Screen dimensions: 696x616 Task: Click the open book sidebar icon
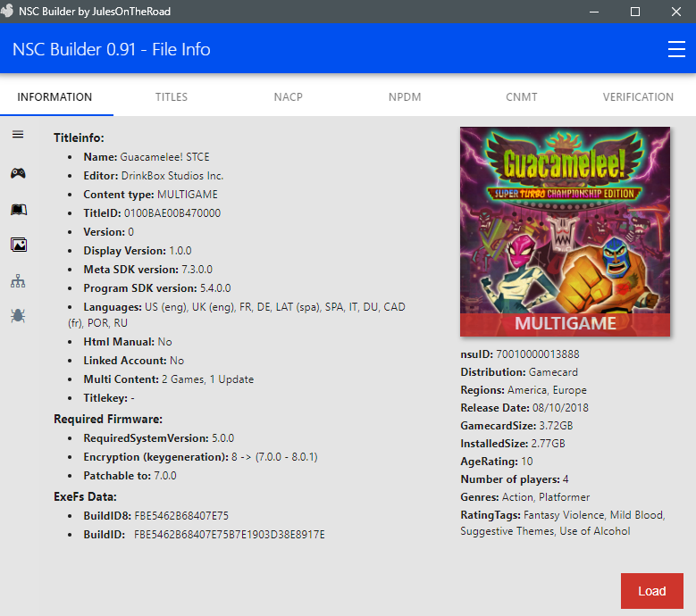(x=19, y=209)
